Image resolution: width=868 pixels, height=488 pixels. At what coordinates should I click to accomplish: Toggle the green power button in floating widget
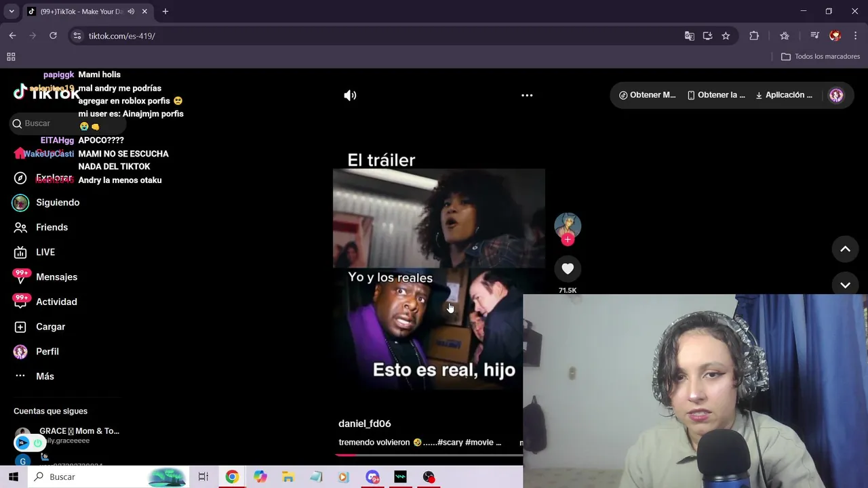pyautogui.click(x=37, y=443)
